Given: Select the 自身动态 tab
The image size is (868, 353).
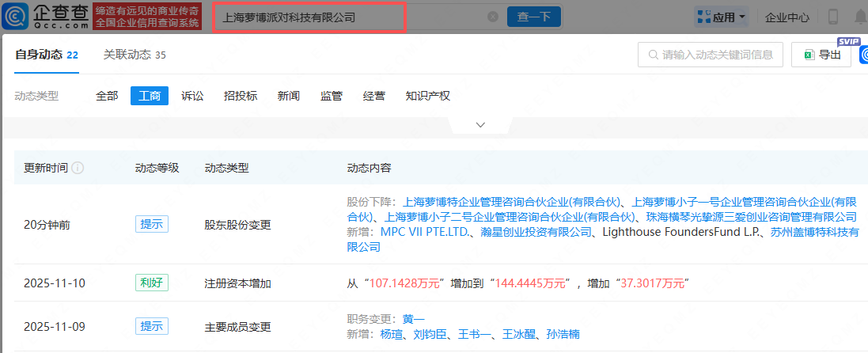Looking at the screenshot, I should coord(46,55).
